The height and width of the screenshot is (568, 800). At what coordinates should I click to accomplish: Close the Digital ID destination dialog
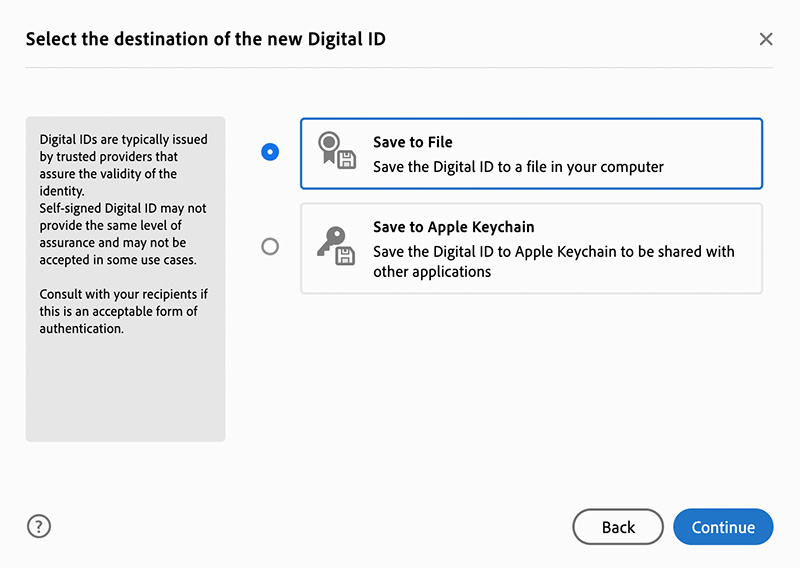pos(766,39)
